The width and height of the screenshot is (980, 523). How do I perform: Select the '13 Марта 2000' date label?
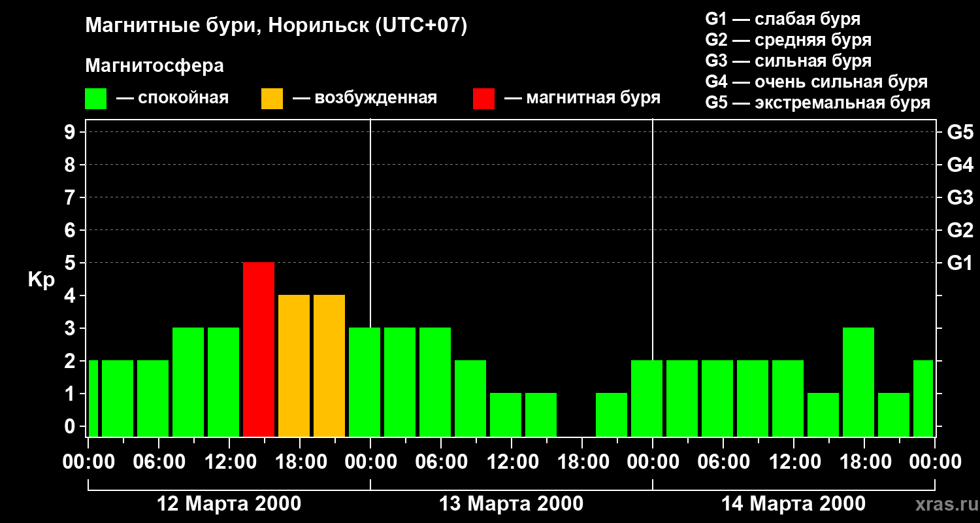(x=511, y=504)
